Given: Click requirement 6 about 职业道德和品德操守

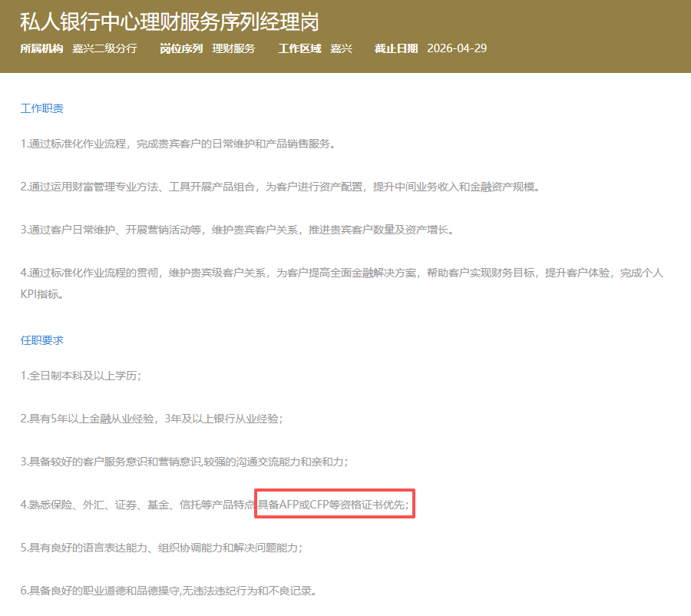Looking at the screenshot, I should 168,591.
